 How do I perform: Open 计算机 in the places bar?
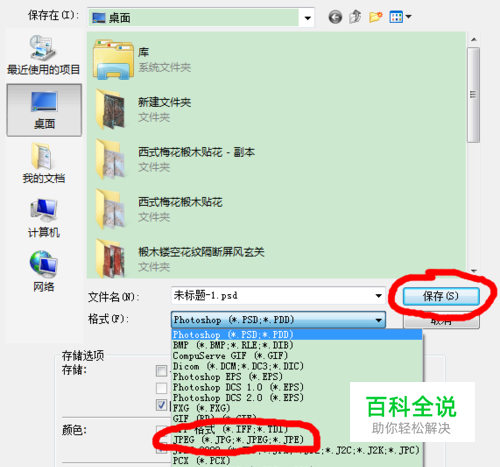(x=44, y=218)
